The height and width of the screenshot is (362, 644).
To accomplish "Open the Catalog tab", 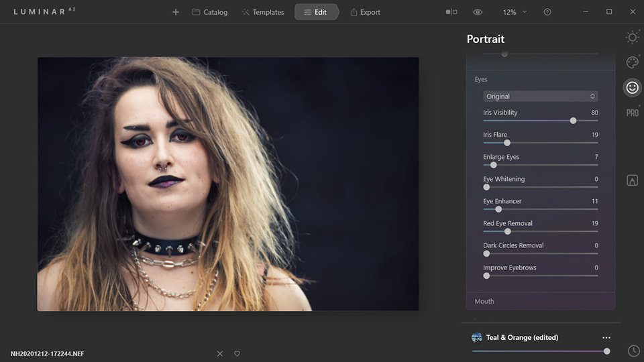I will pos(209,12).
